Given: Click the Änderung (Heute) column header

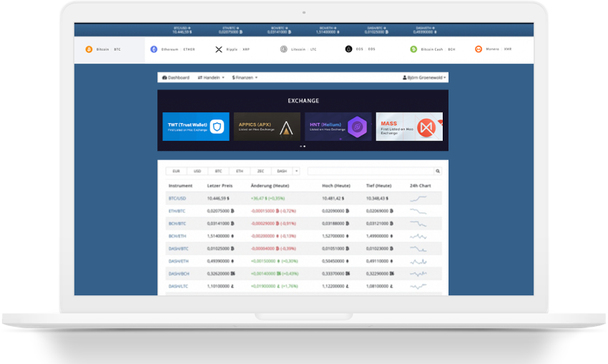Looking at the screenshot, I should pos(270,186).
